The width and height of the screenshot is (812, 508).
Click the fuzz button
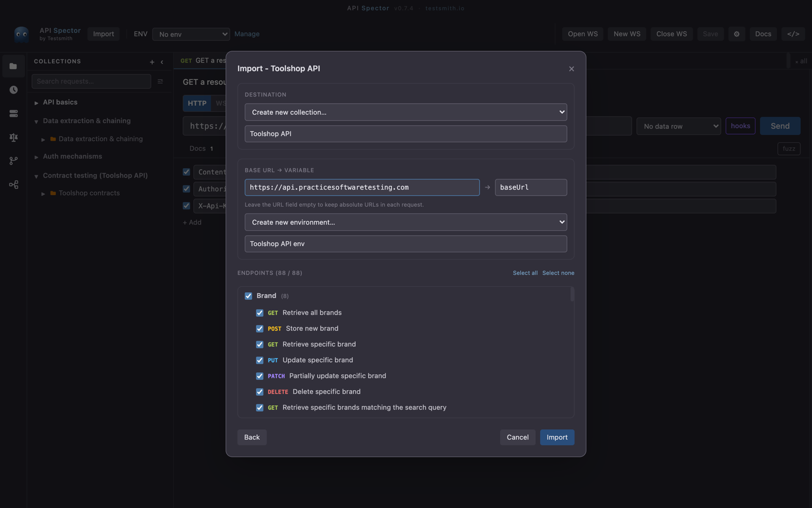pyautogui.click(x=789, y=149)
